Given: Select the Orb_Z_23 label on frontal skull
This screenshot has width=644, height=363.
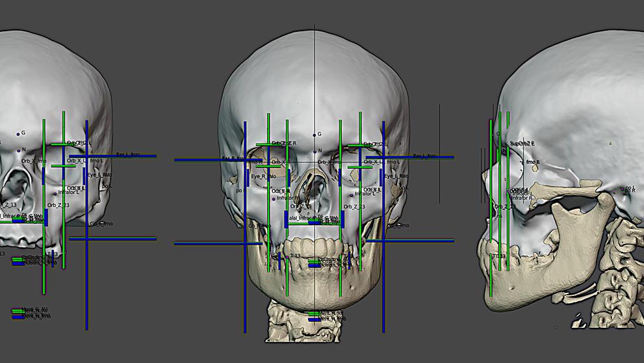Looking at the screenshot, I should (x=355, y=206).
